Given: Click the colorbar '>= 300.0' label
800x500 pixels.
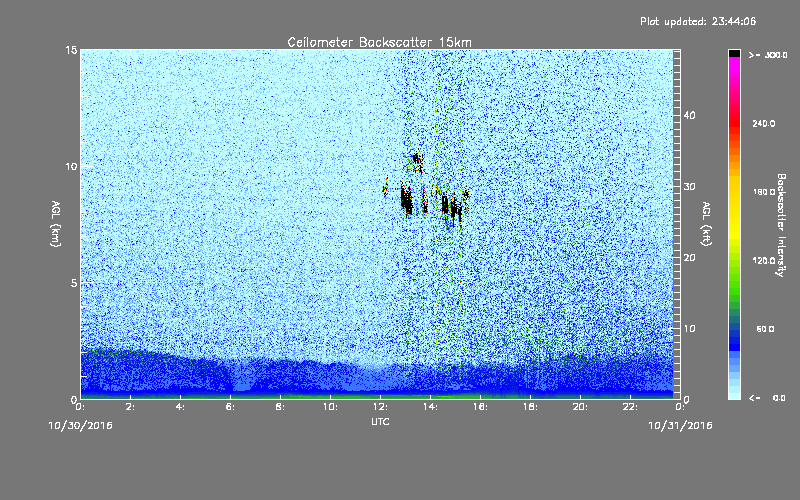Looking at the screenshot, I should [x=768, y=55].
